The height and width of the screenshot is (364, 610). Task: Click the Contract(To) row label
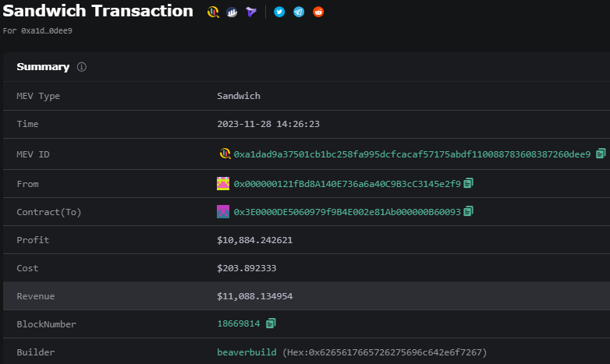click(x=49, y=212)
